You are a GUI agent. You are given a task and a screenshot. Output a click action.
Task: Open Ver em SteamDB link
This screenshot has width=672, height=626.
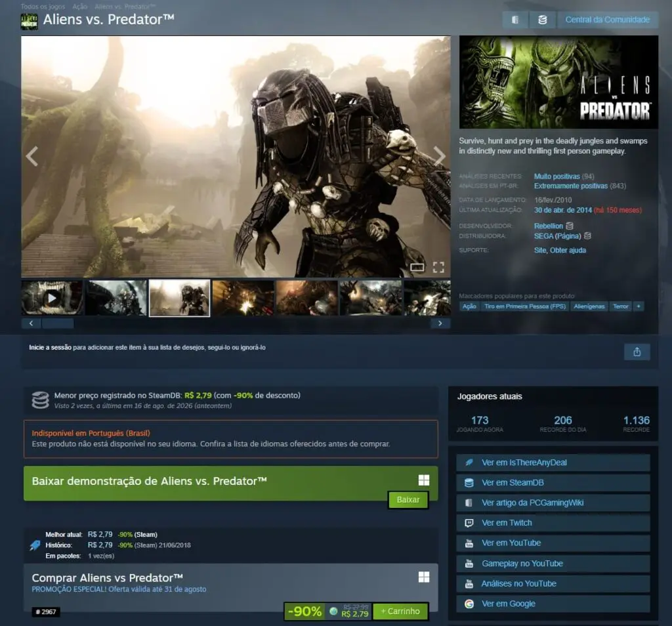(x=553, y=483)
